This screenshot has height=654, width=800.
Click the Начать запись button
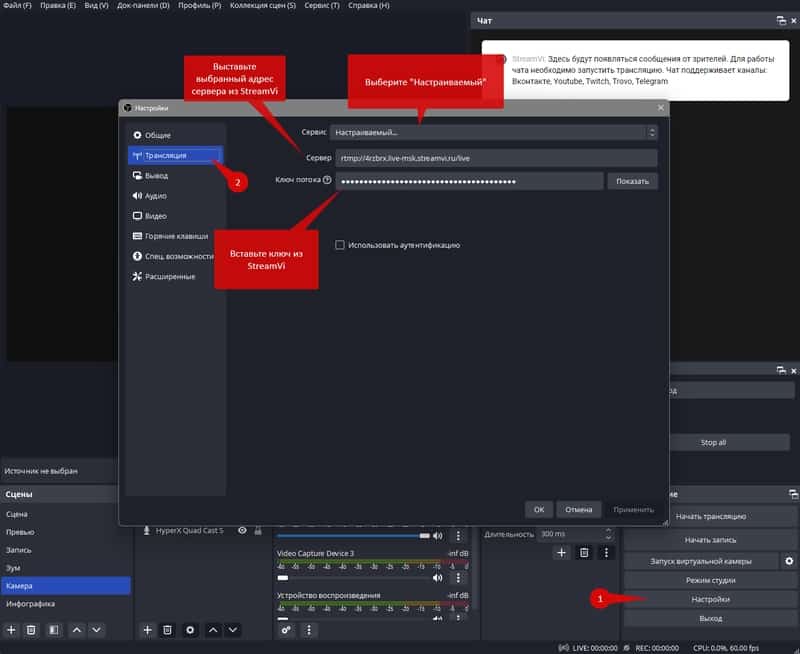(x=711, y=540)
